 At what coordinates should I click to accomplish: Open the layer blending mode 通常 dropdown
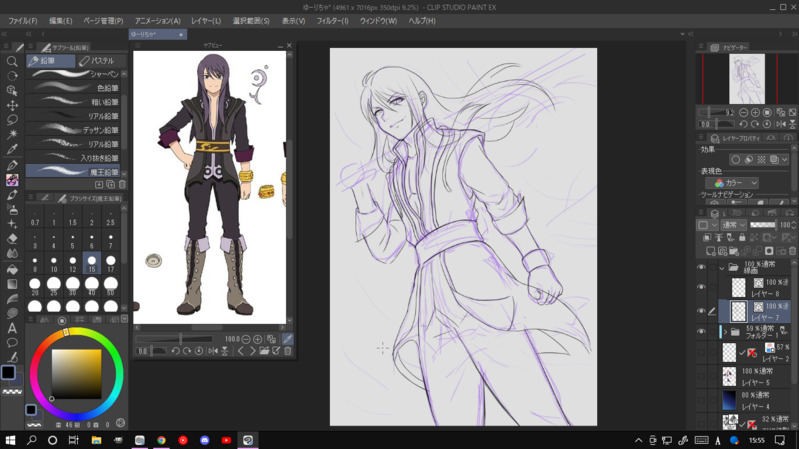click(x=734, y=225)
